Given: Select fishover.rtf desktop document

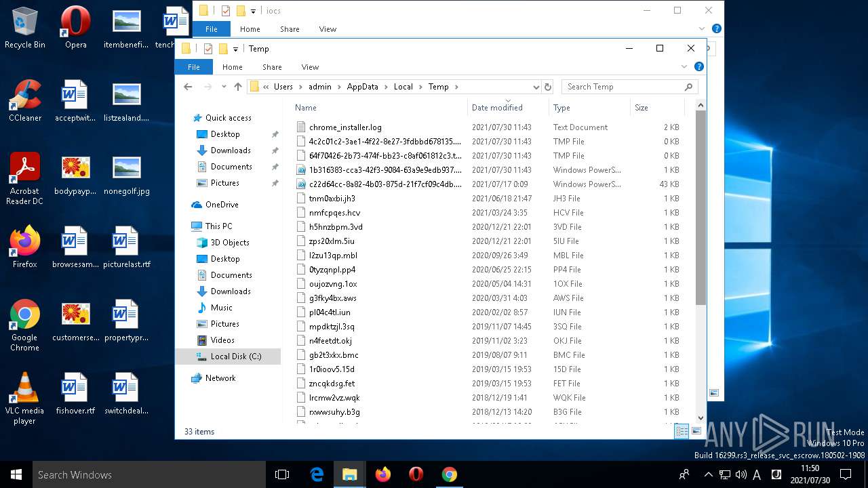Looking at the screenshot, I should click(75, 394).
